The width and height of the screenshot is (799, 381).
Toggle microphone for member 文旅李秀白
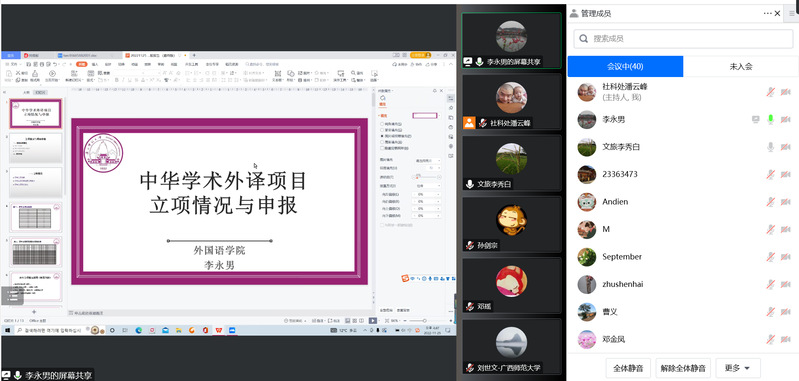pyautogui.click(x=770, y=147)
